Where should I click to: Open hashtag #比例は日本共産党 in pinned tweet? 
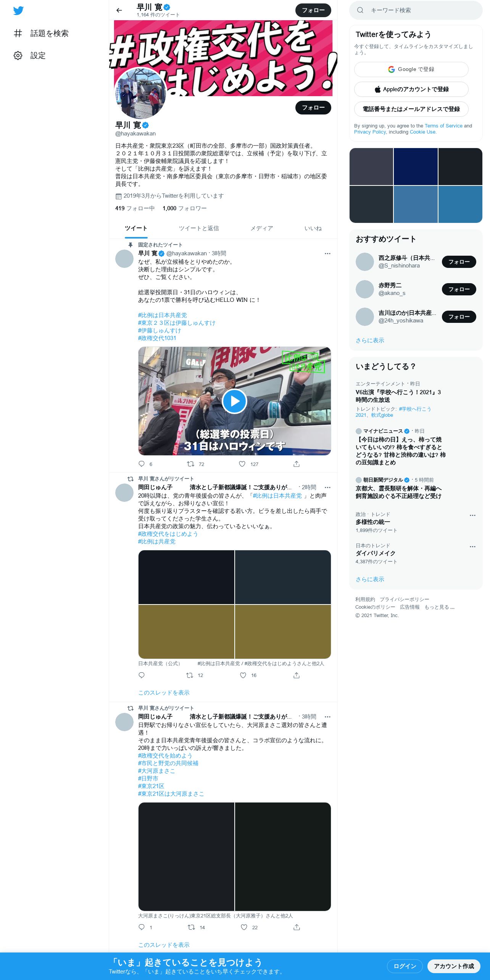[x=163, y=315]
